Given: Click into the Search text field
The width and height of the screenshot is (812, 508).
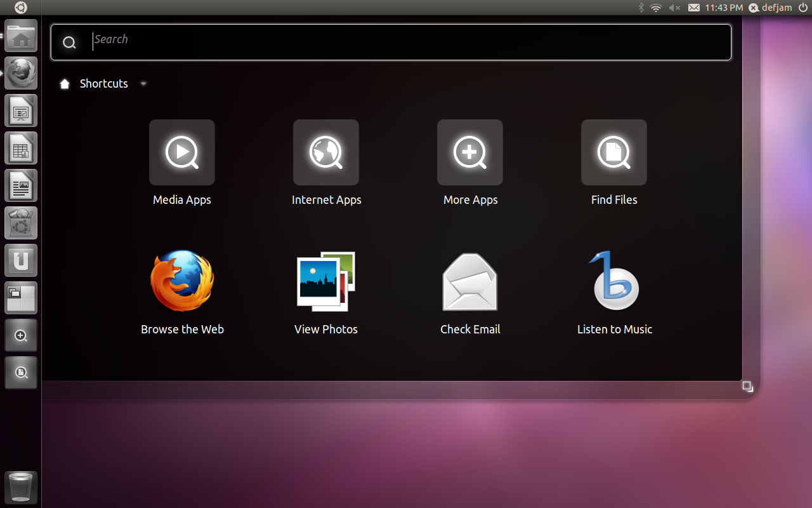Looking at the screenshot, I should click(391, 42).
